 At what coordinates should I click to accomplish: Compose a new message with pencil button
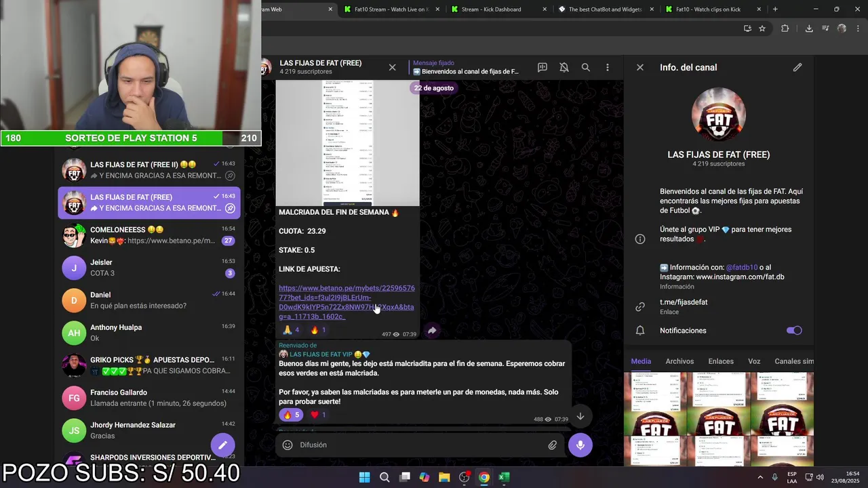coord(222,445)
